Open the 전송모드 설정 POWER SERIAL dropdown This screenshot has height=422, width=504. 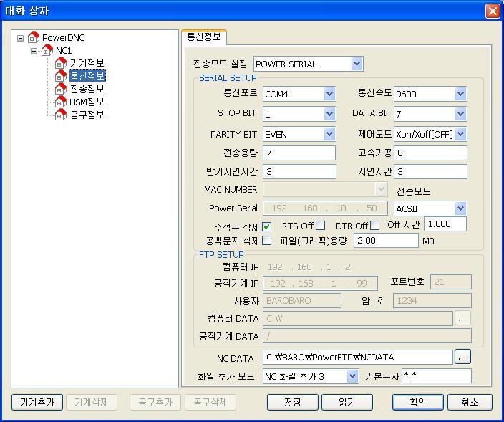tap(357, 64)
